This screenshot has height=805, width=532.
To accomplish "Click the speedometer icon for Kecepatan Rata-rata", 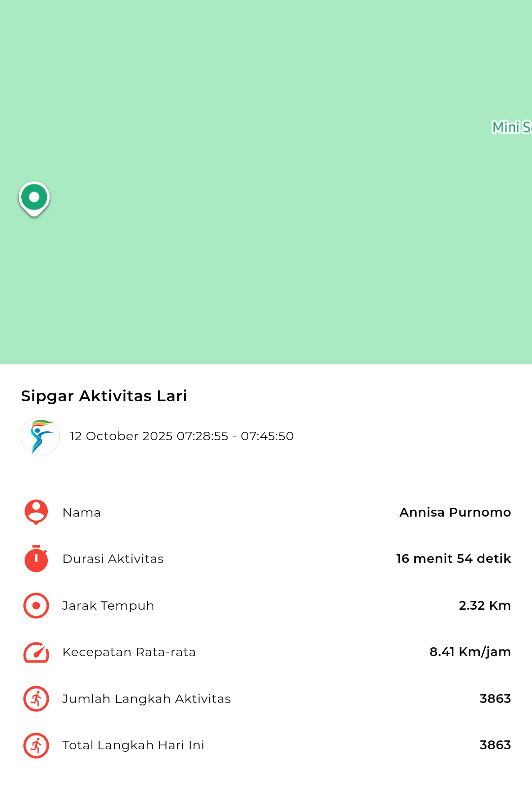I will coord(36,652).
